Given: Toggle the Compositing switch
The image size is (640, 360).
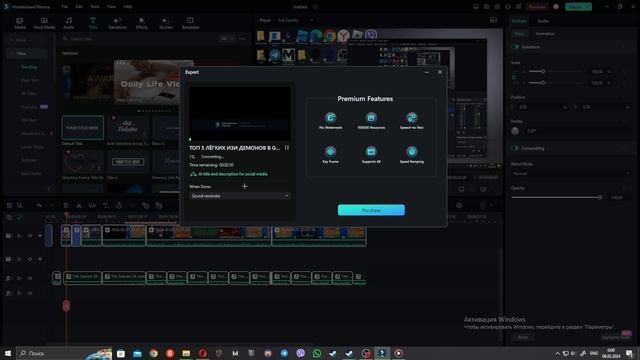Looking at the screenshot, I should pyautogui.click(x=515, y=148).
